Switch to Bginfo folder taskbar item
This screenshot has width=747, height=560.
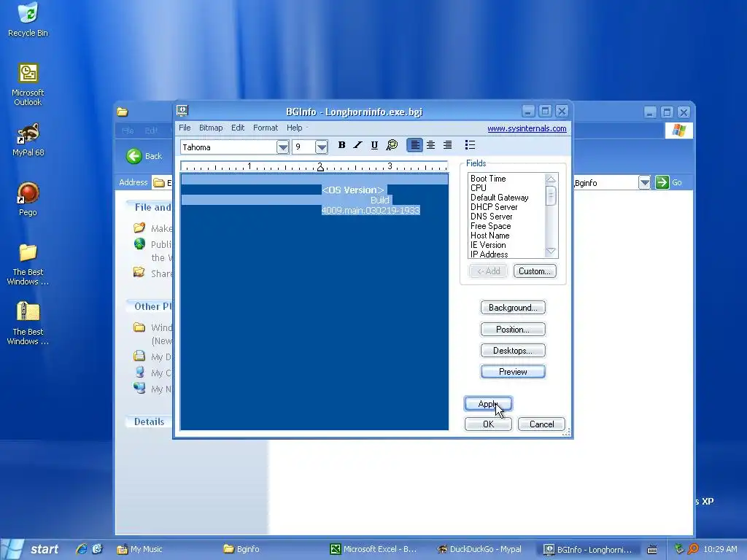click(242, 549)
